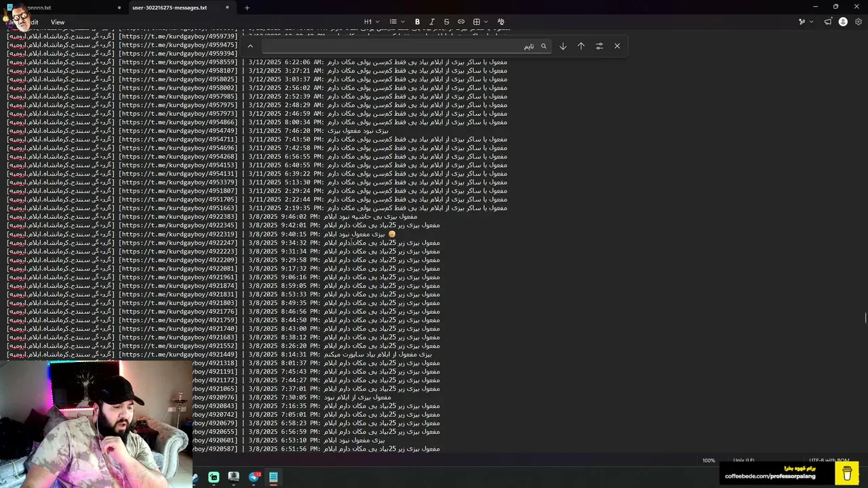Open Notepad settings gear

pyautogui.click(x=858, y=22)
